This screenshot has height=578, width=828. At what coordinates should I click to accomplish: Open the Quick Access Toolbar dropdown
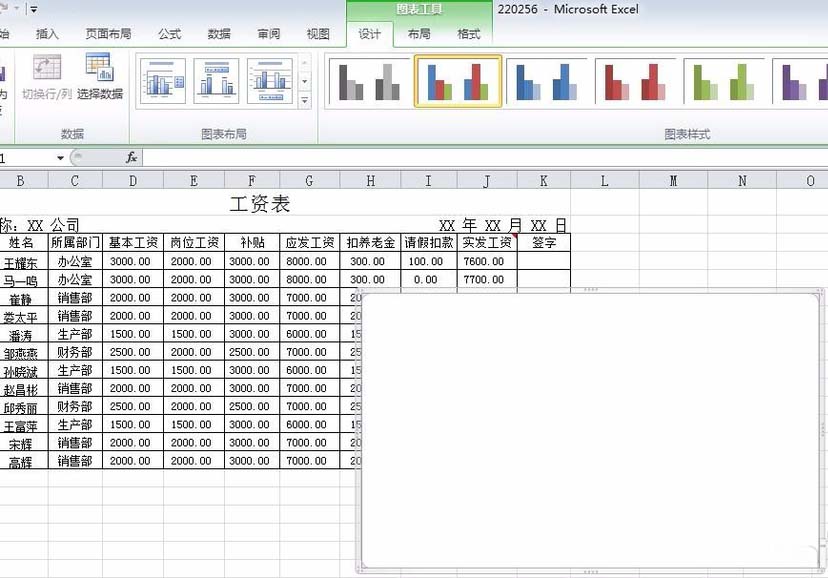35,9
